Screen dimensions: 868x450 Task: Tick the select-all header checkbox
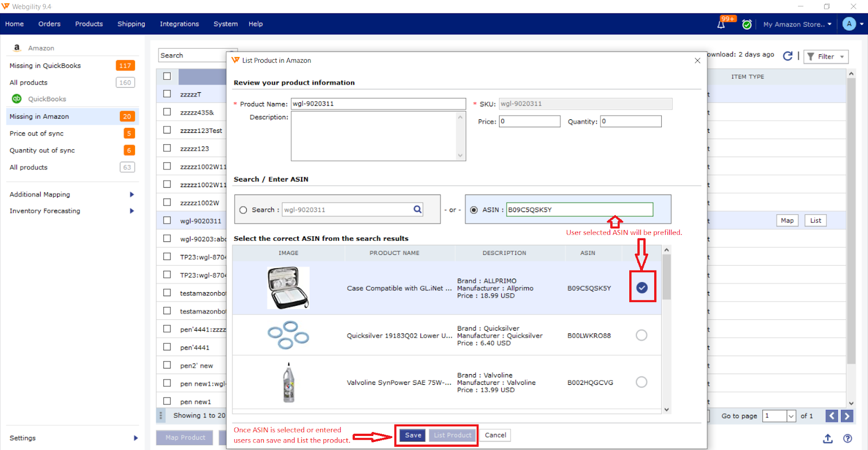(167, 76)
